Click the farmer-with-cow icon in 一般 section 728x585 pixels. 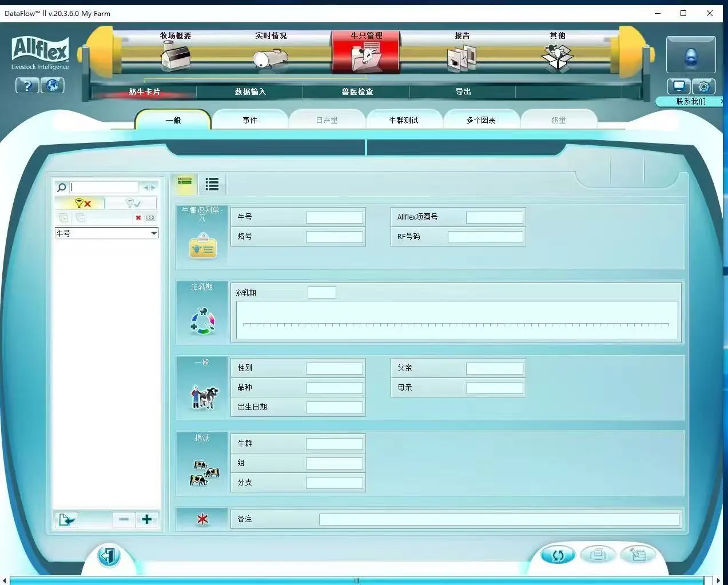click(x=204, y=397)
